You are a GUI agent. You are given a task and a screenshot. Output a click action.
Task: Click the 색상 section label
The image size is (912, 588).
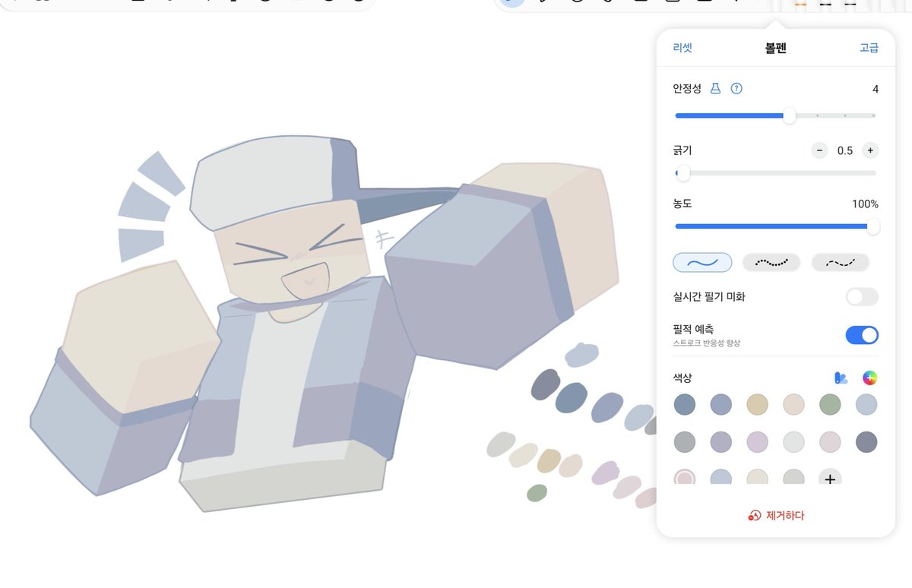682,378
